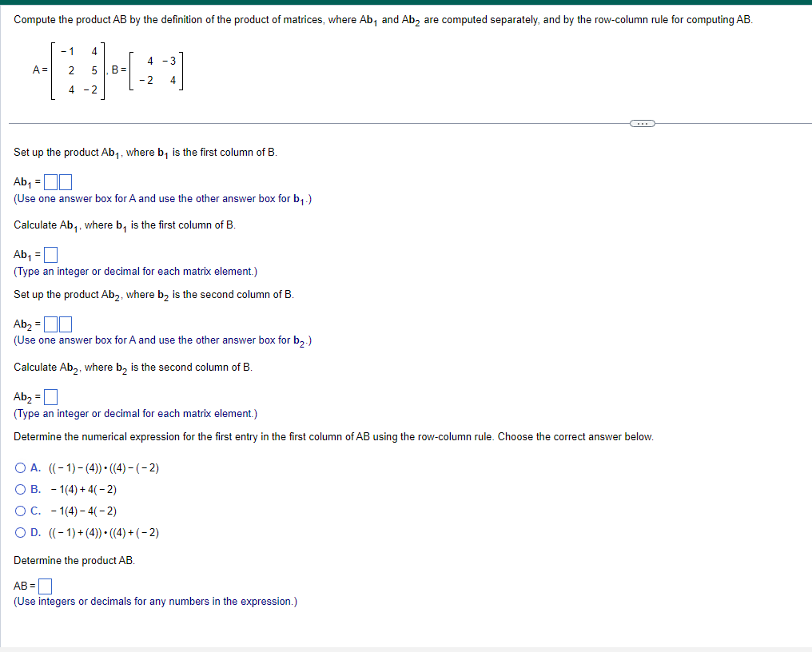Screen dimensions: 812x652
Task: Select the option with expression -1(4)+4(-2)
Action: point(20,489)
